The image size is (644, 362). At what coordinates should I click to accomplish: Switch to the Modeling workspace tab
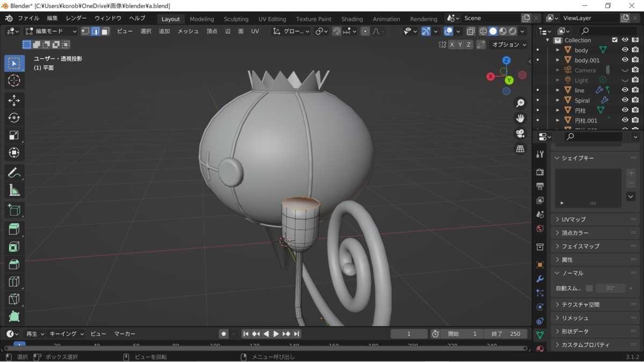coord(202,19)
